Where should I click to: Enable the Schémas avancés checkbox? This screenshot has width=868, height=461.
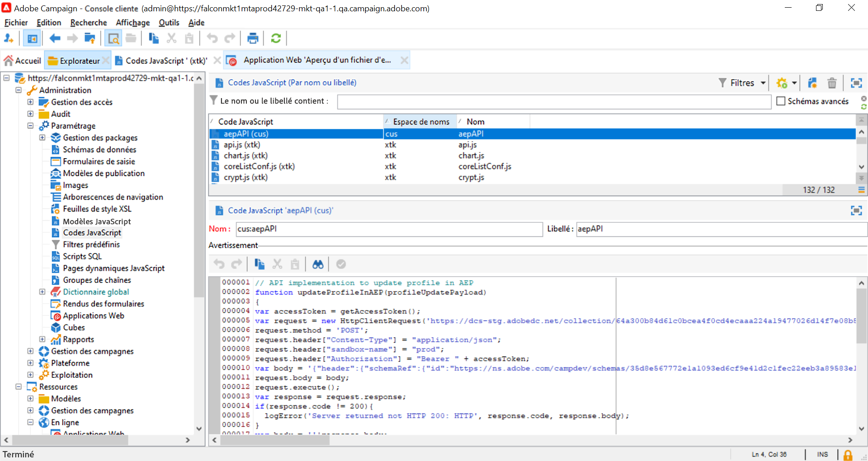tap(781, 101)
